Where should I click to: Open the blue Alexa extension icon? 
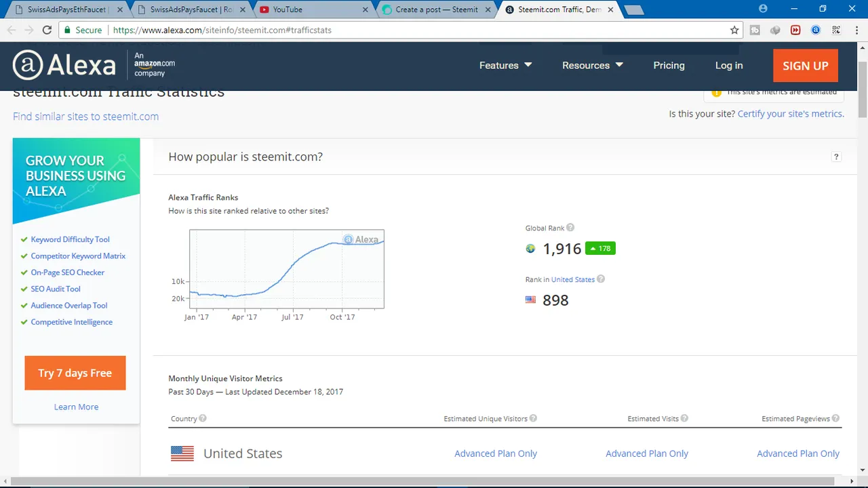click(x=816, y=30)
